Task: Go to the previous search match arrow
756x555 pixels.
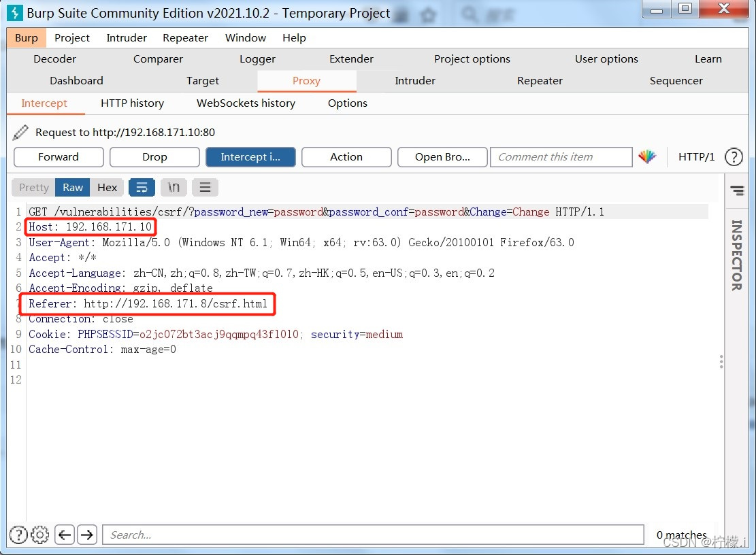Action: 65,535
